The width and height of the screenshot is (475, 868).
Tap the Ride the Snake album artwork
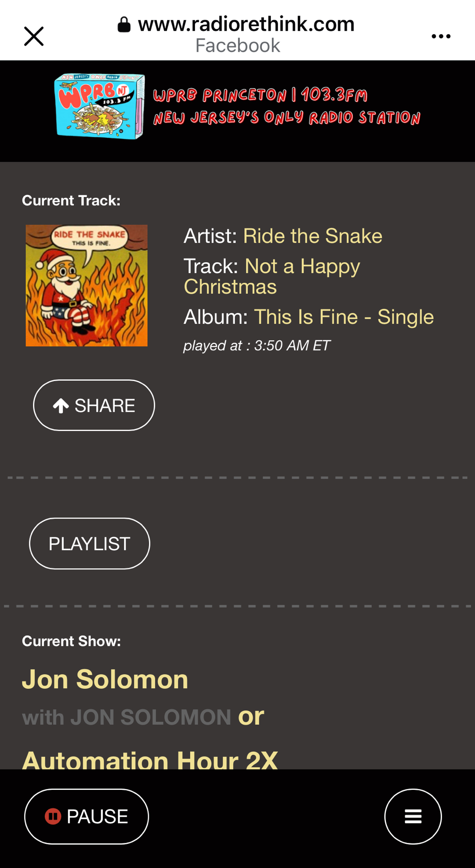point(86,286)
